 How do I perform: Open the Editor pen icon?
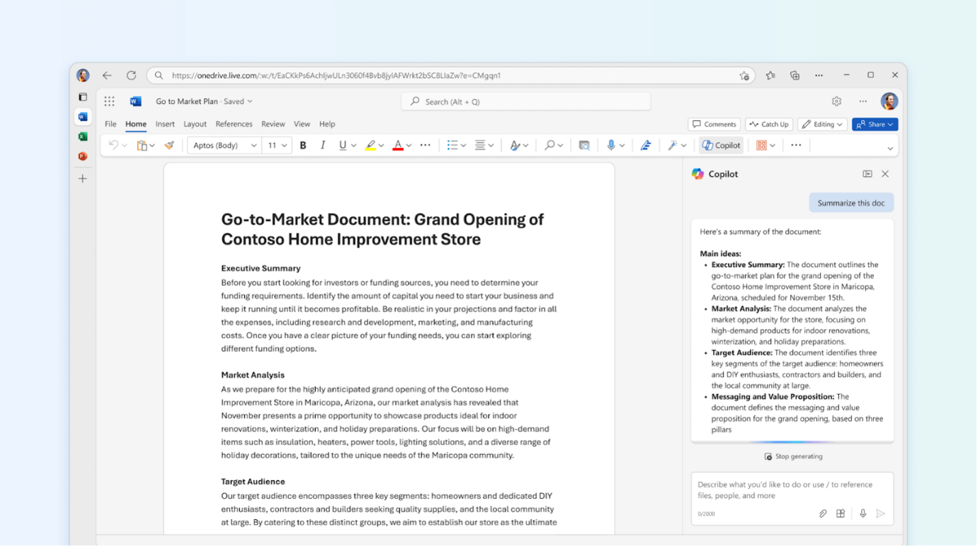(647, 146)
